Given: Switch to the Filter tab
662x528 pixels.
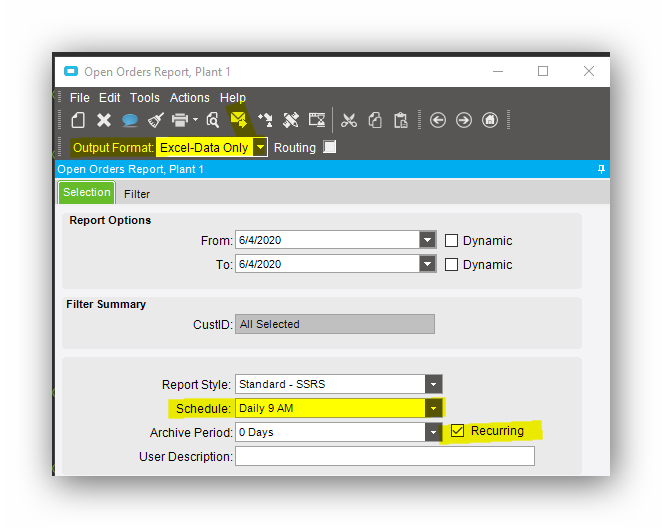Looking at the screenshot, I should point(137,194).
